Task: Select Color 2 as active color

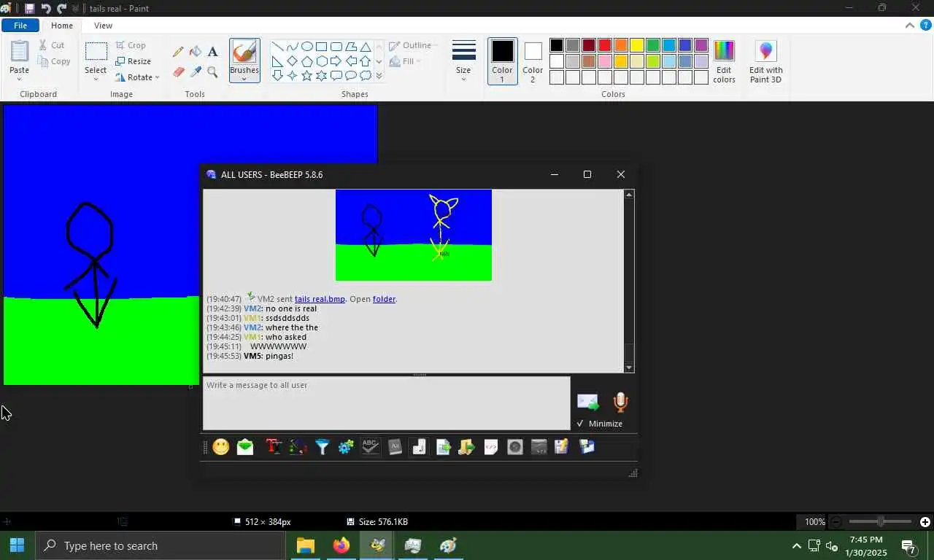Action: pos(533,61)
